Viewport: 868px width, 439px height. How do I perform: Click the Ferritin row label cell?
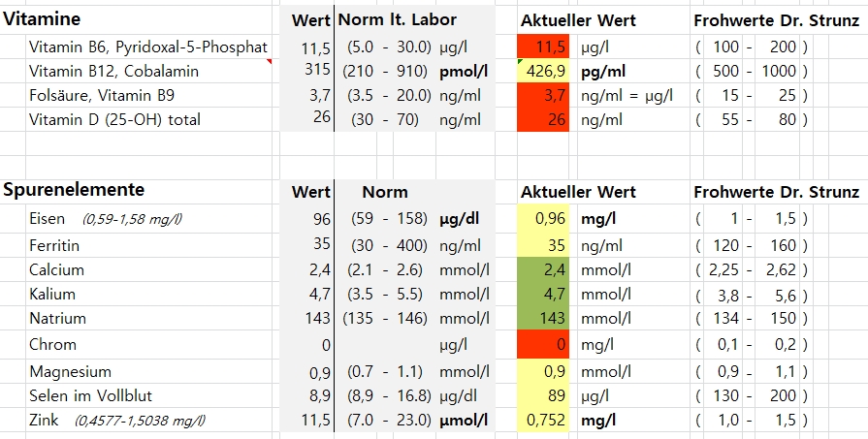[56, 245]
